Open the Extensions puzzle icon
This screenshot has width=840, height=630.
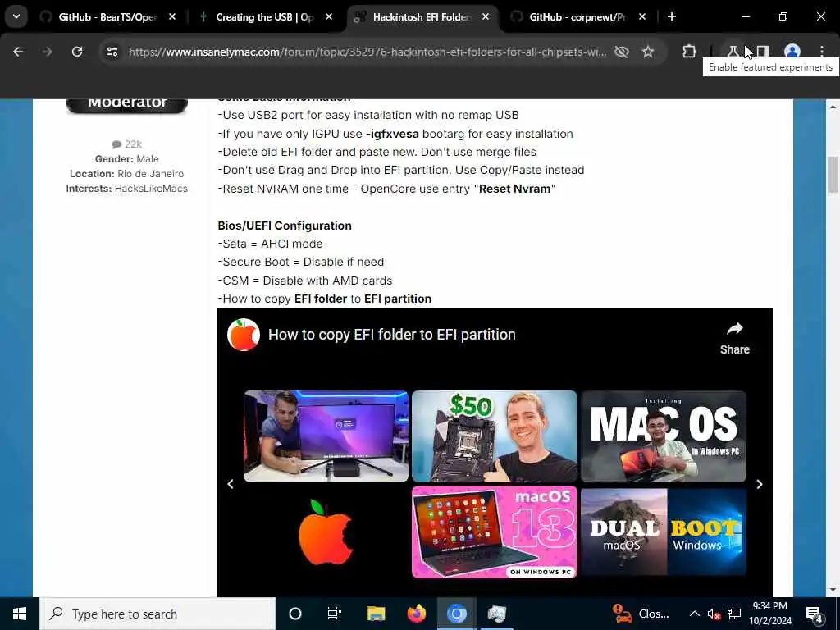click(689, 52)
